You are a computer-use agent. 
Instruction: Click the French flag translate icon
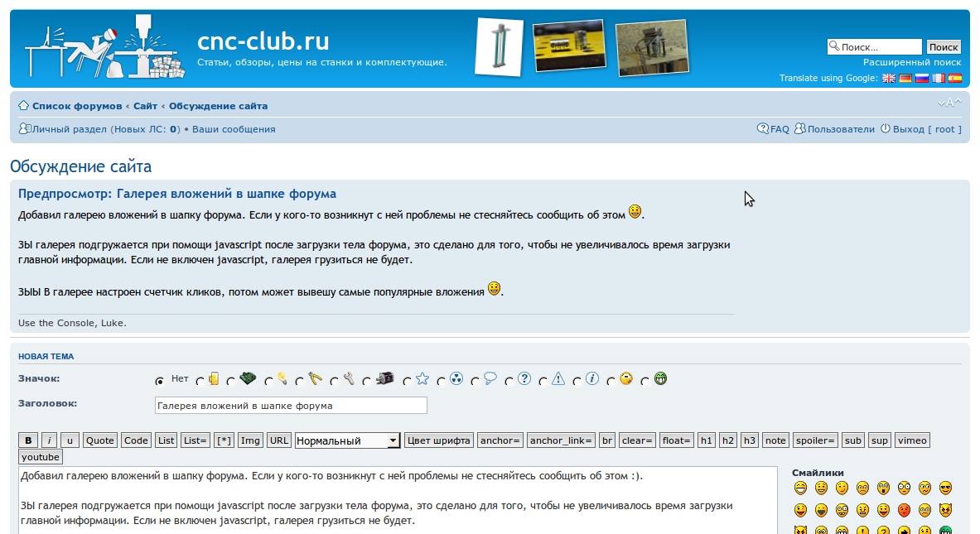pyautogui.click(x=938, y=78)
